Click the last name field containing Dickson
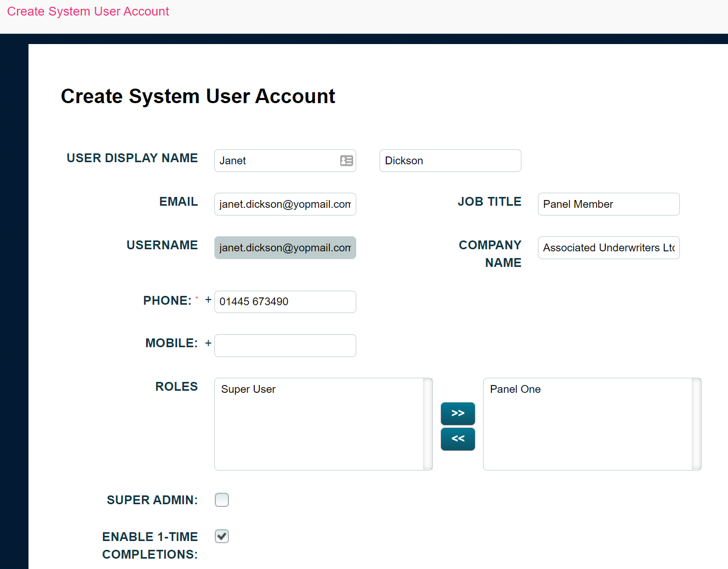This screenshot has width=728, height=569. tap(450, 161)
